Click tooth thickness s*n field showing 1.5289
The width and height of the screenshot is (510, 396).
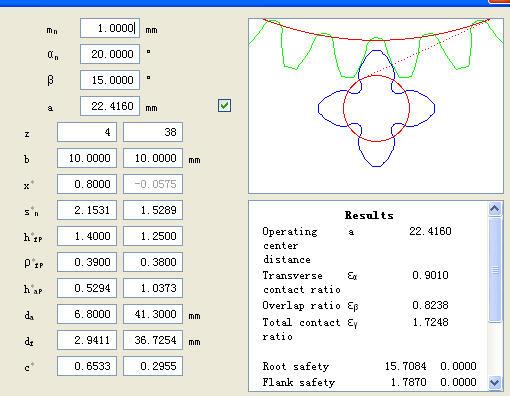(x=153, y=210)
